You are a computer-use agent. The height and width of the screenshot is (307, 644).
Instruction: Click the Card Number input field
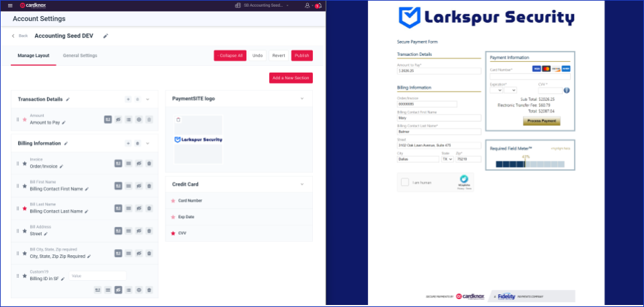[x=530, y=77]
